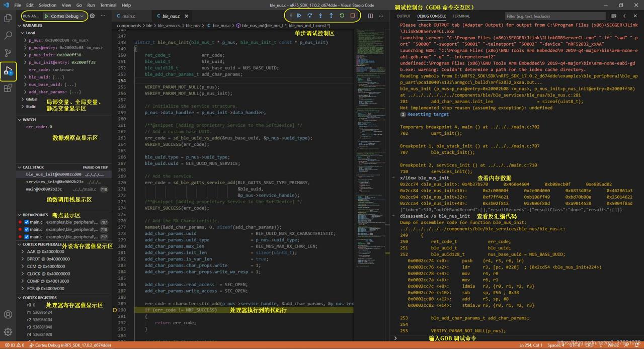
Task: Open the Extensions view
Action: coord(8,89)
